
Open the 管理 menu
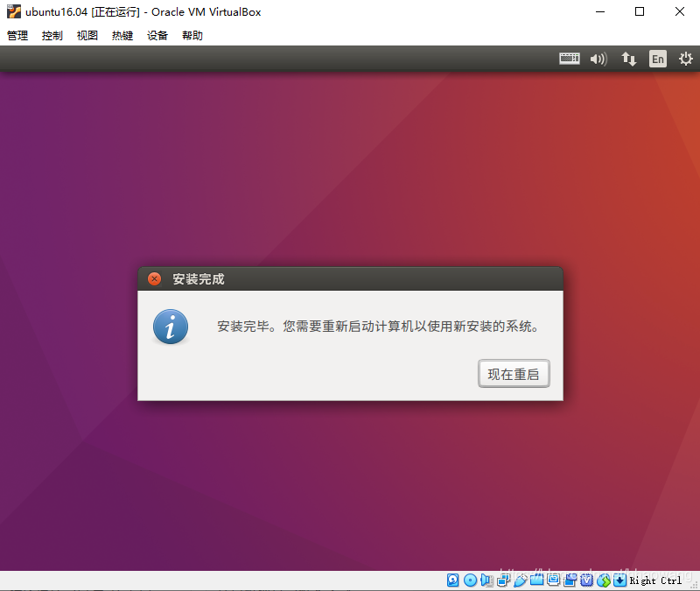(x=17, y=35)
